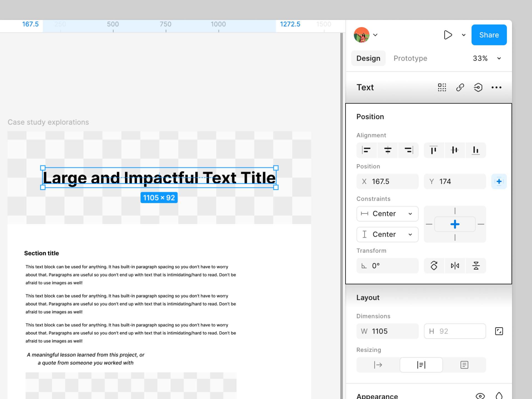532x399 pixels.
Task: Click the align bottom icon
Action: click(x=475, y=150)
